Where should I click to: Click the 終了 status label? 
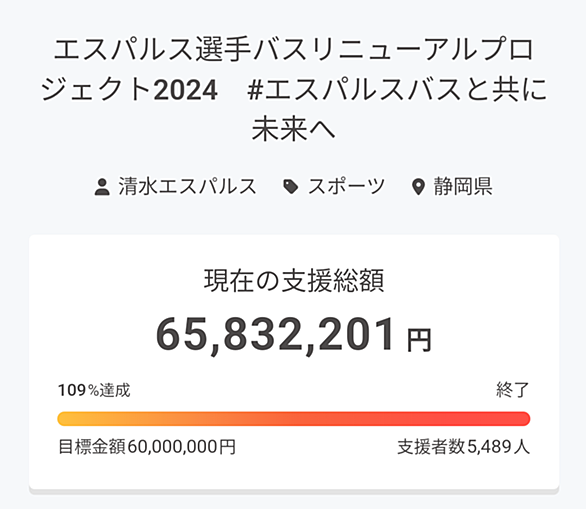tap(513, 391)
